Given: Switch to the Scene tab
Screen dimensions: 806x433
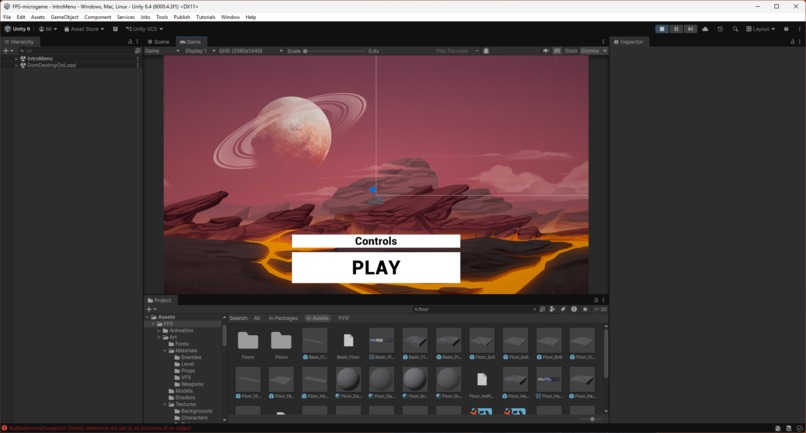Looking at the screenshot, I should pos(159,42).
